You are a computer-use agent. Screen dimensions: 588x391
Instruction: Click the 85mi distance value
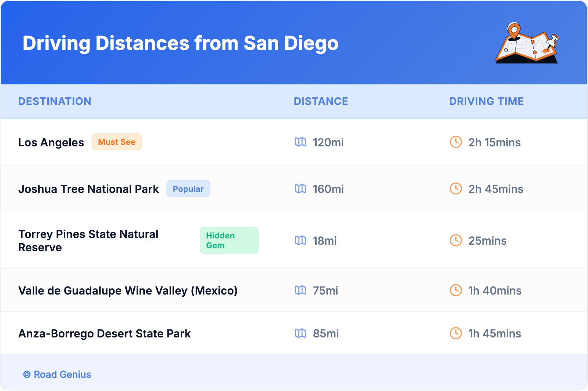[x=326, y=333]
